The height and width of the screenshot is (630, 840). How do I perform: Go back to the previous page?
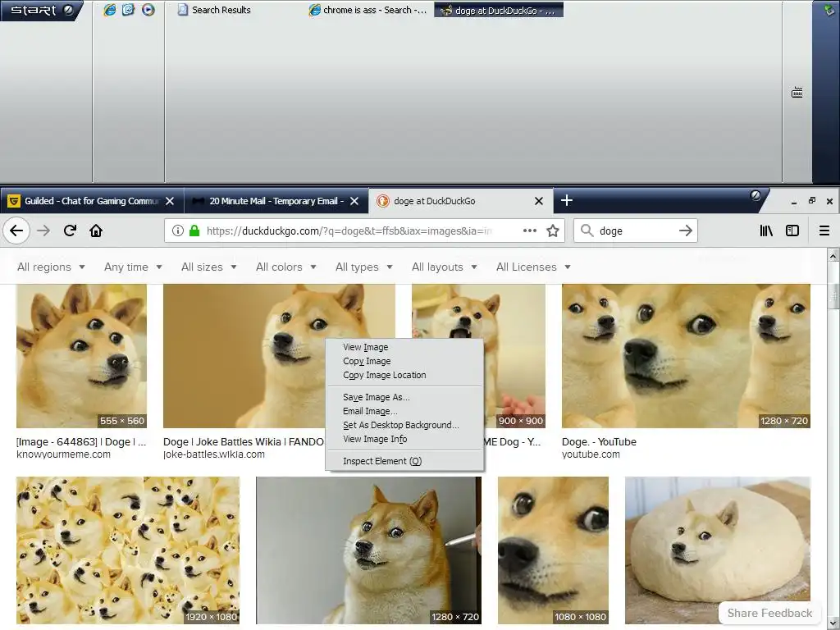16,231
